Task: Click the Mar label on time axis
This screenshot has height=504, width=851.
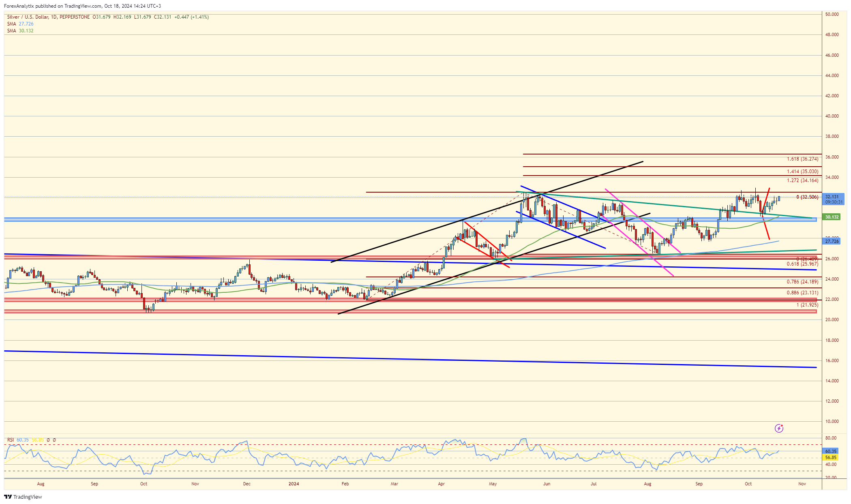Action: point(394,484)
